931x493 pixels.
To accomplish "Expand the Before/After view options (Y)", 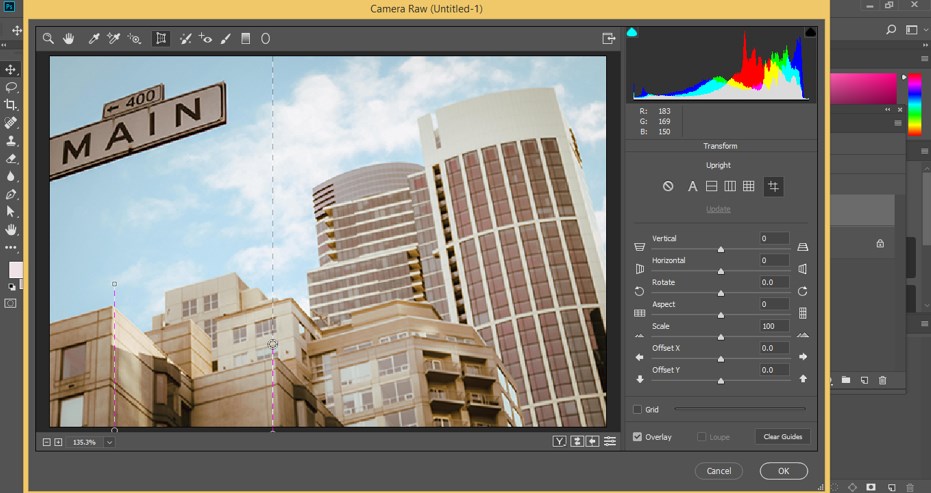I will [560, 441].
